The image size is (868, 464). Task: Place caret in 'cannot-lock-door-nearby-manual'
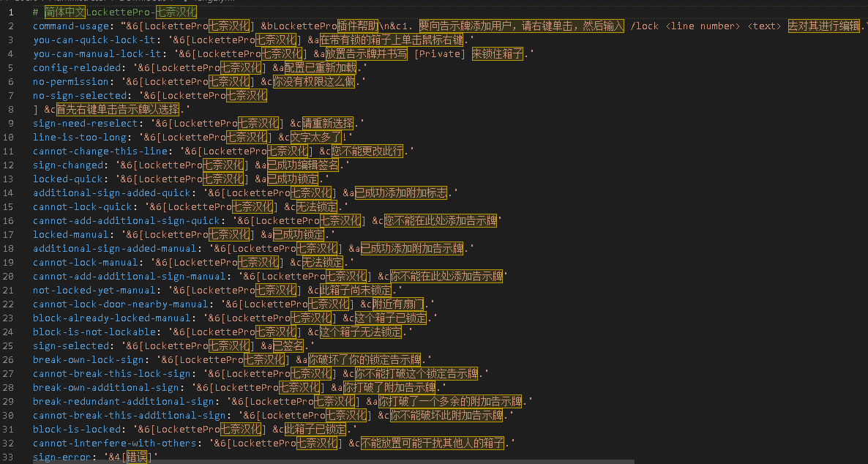click(x=120, y=304)
